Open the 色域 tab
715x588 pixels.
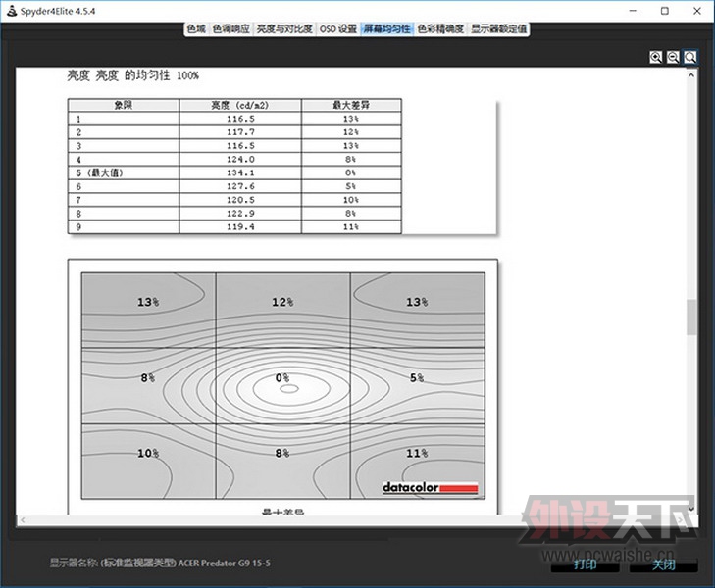coord(196,29)
